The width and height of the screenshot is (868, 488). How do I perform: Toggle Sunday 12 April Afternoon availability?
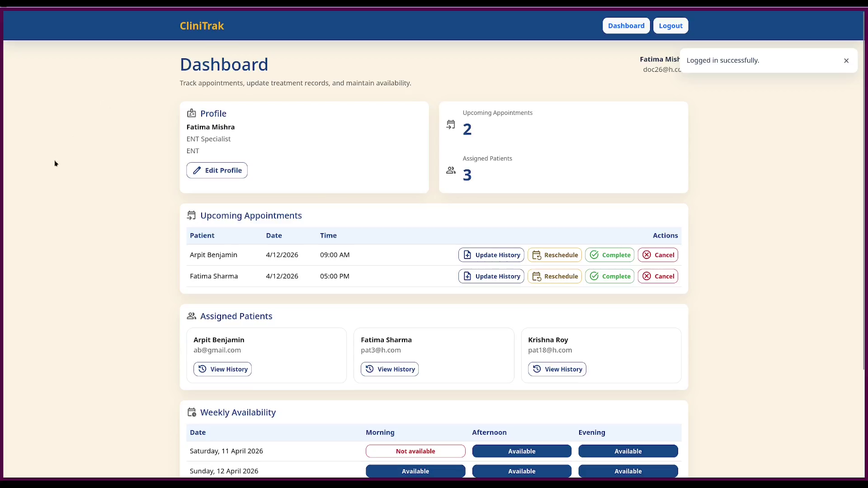click(522, 471)
